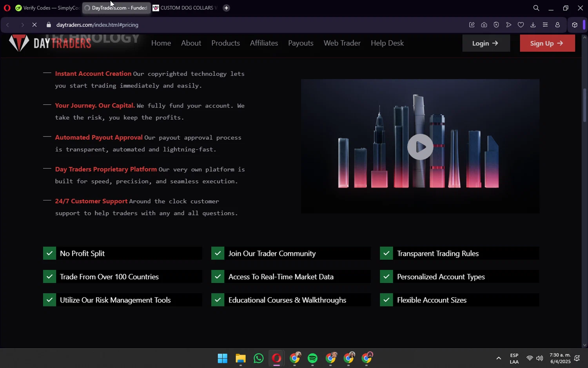The width and height of the screenshot is (588, 368).
Task: Click the Day Traders logo
Action: (50, 43)
